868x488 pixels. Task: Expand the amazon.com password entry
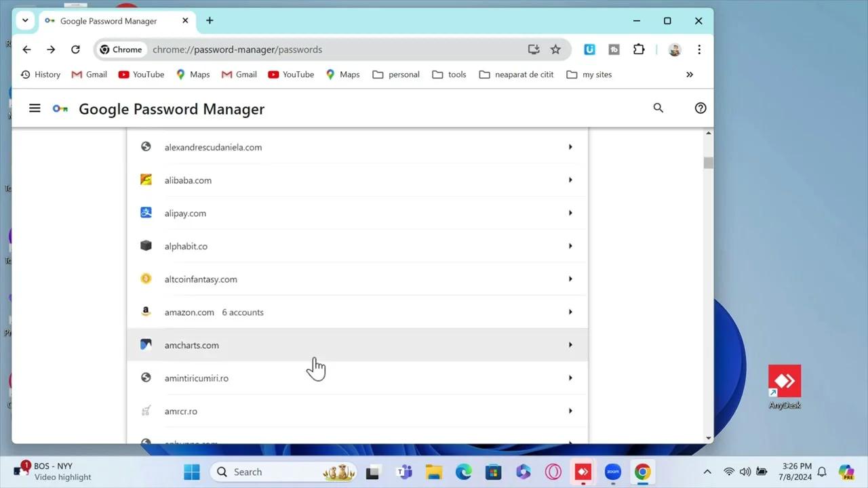click(570, 312)
